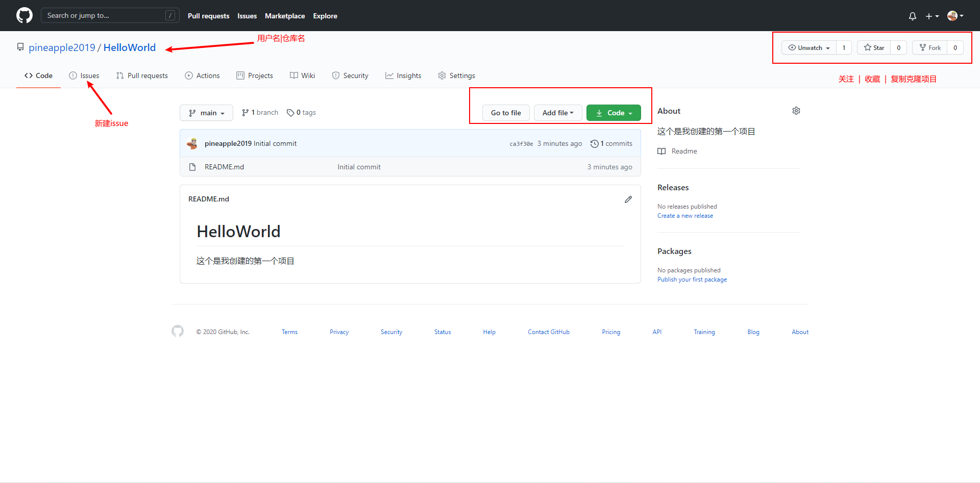Open the footer Pricing link

611,332
